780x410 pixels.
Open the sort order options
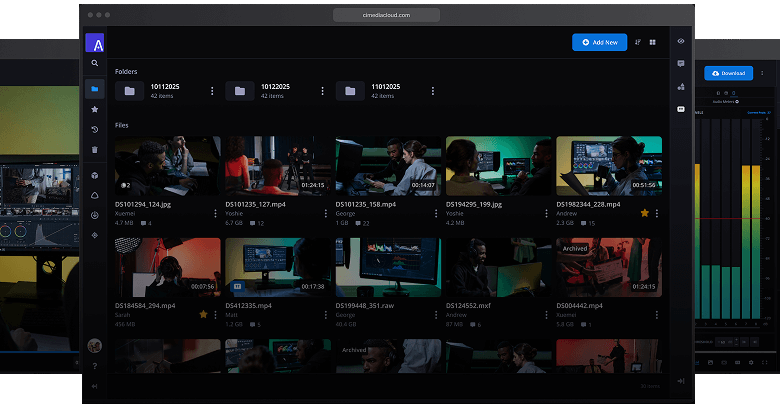[x=638, y=42]
